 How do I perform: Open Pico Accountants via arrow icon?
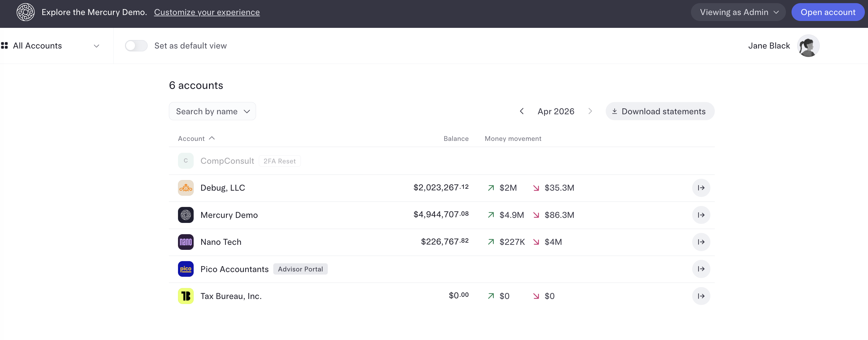pos(701,269)
